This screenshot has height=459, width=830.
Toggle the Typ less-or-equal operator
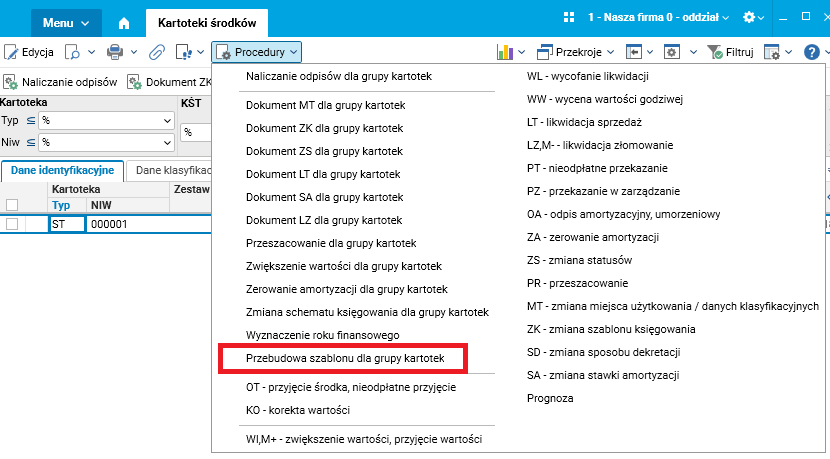(x=31, y=121)
